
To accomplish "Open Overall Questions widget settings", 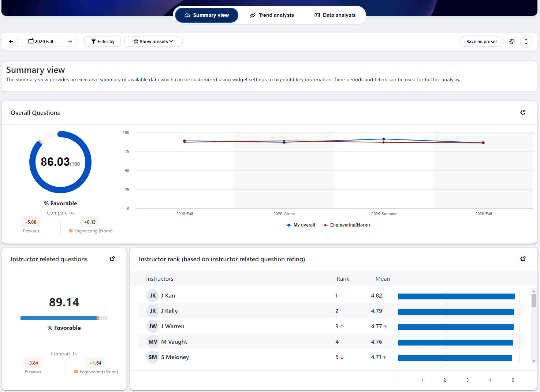I will pyautogui.click(x=523, y=112).
